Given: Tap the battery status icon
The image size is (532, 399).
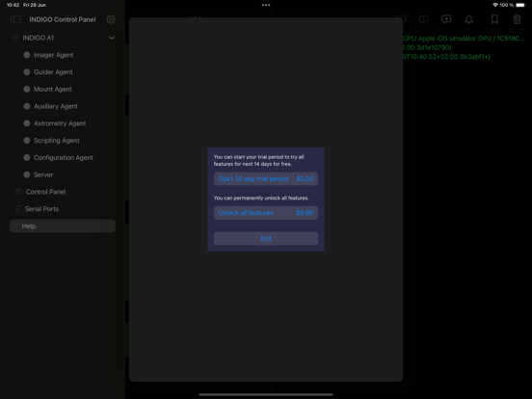Looking at the screenshot, I should click(x=520, y=5).
